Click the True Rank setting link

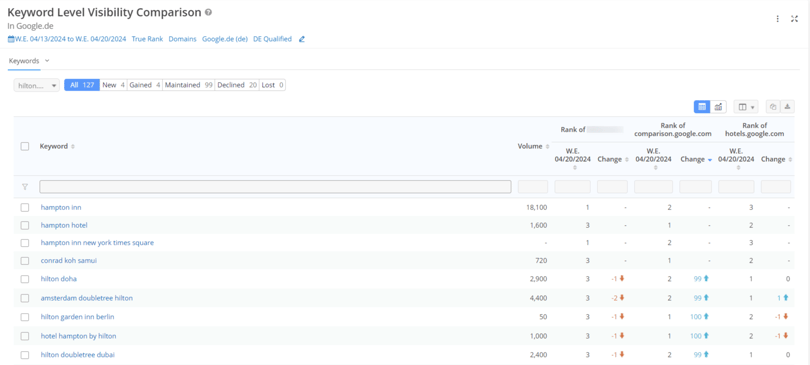point(147,39)
